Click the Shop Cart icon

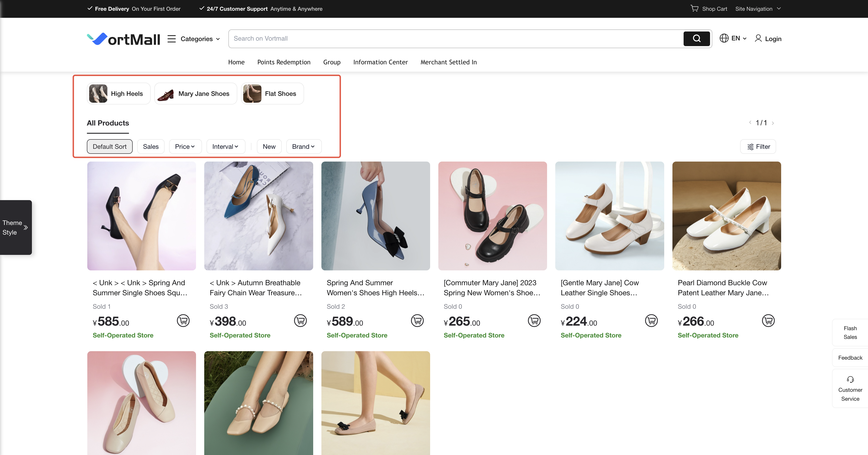(694, 8)
